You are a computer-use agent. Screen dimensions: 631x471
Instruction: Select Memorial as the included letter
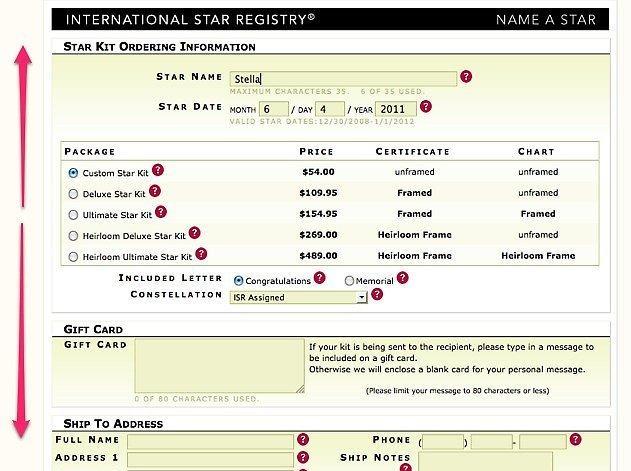click(349, 281)
